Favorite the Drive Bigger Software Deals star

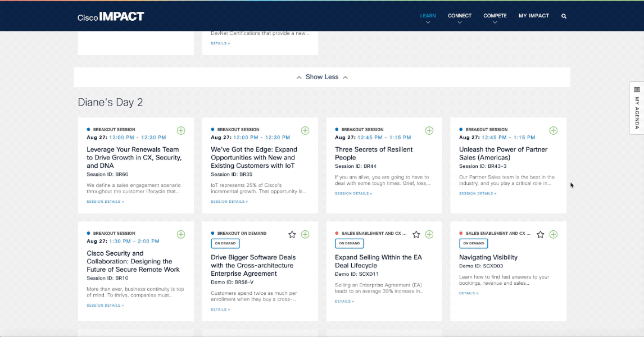click(x=292, y=234)
